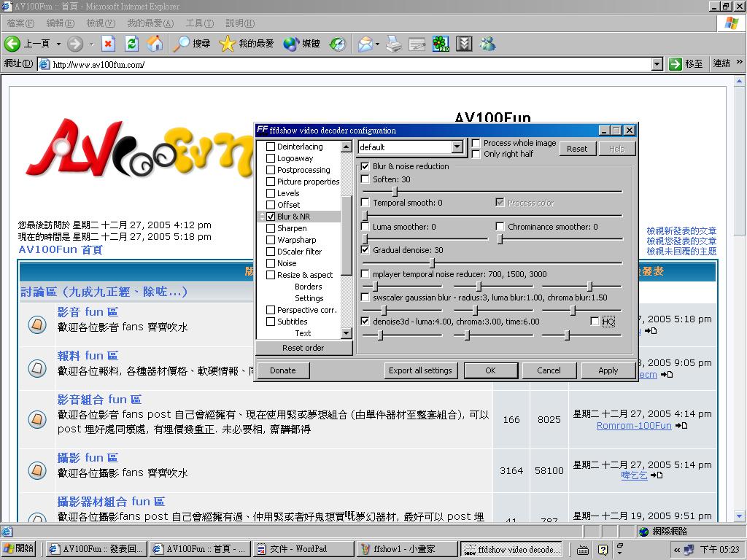Click the Gradual denoise slider handle

[x=432, y=262]
